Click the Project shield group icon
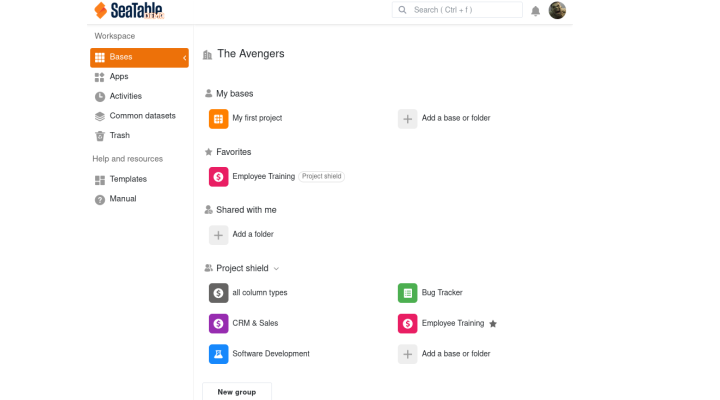The height and width of the screenshot is (400, 720). tap(208, 268)
